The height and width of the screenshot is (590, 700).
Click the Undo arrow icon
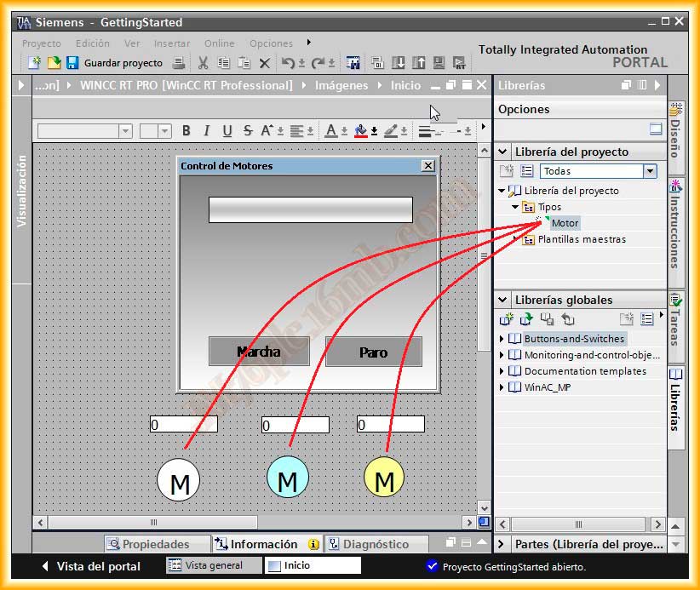(x=288, y=63)
